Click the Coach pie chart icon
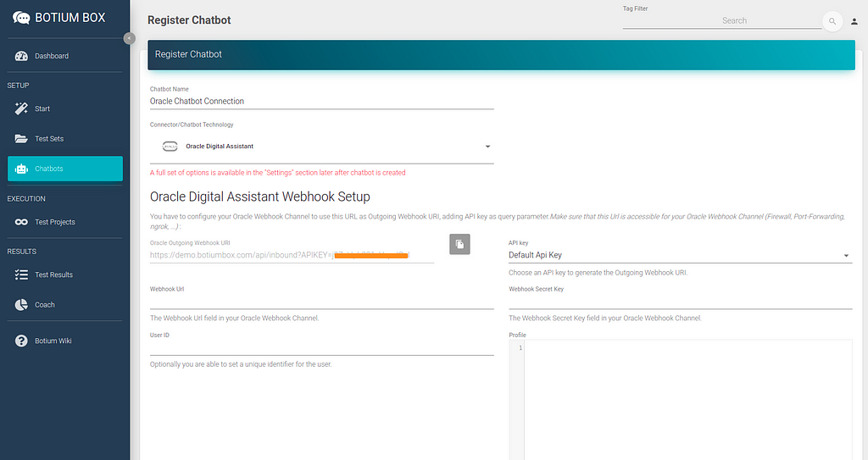The height and width of the screenshot is (460, 868). click(x=21, y=304)
